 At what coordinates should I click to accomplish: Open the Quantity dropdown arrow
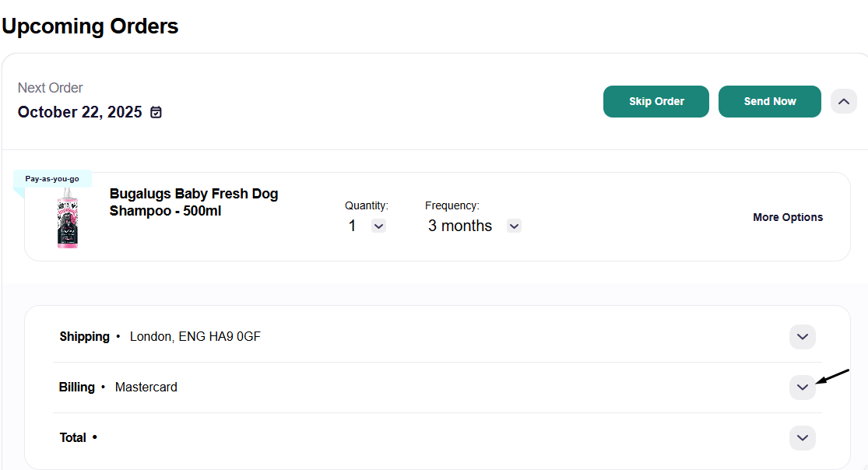point(378,226)
